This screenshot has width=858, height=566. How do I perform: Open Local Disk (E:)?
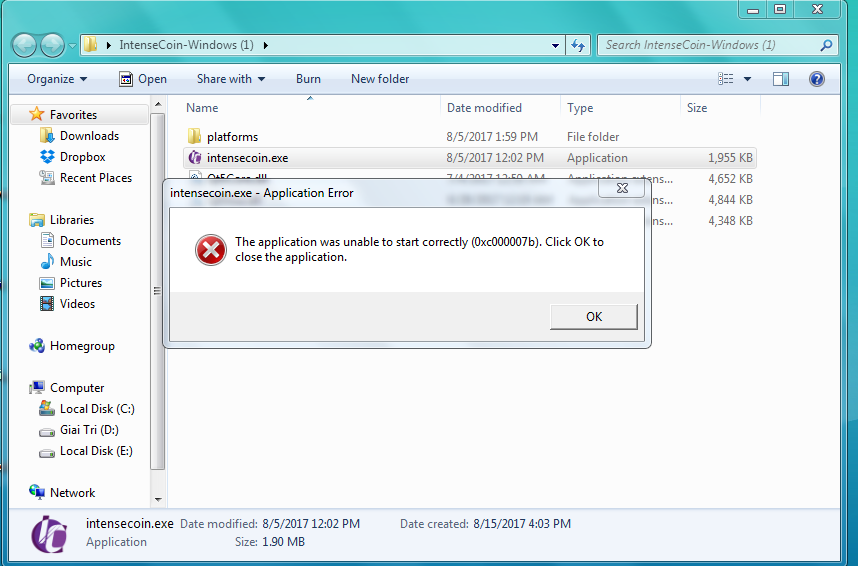coord(96,451)
